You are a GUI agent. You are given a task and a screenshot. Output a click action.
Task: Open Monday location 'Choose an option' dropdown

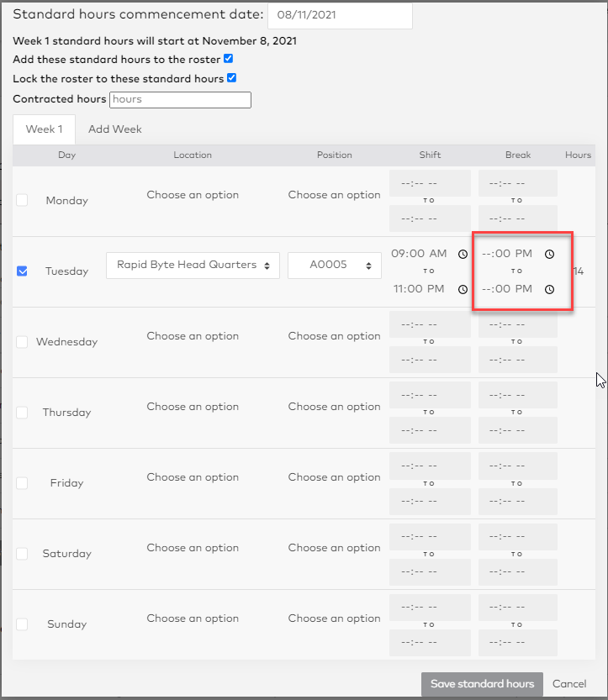coord(193,195)
